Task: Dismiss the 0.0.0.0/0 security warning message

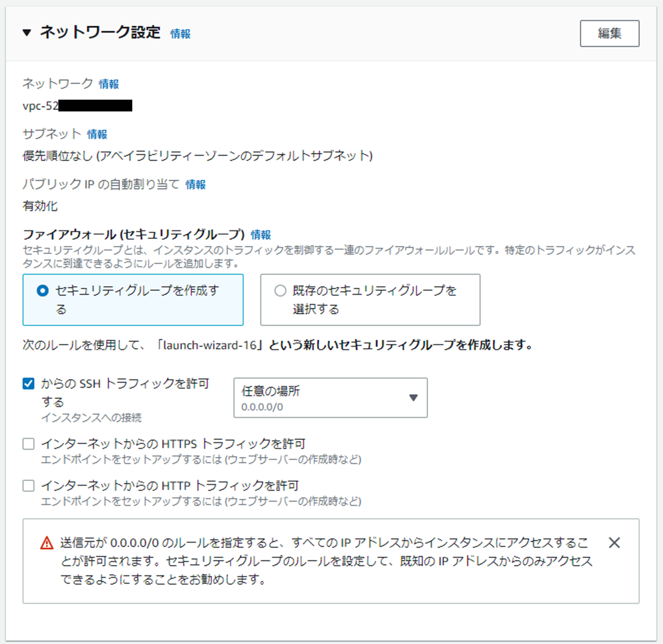Action: tap(614, 543)
